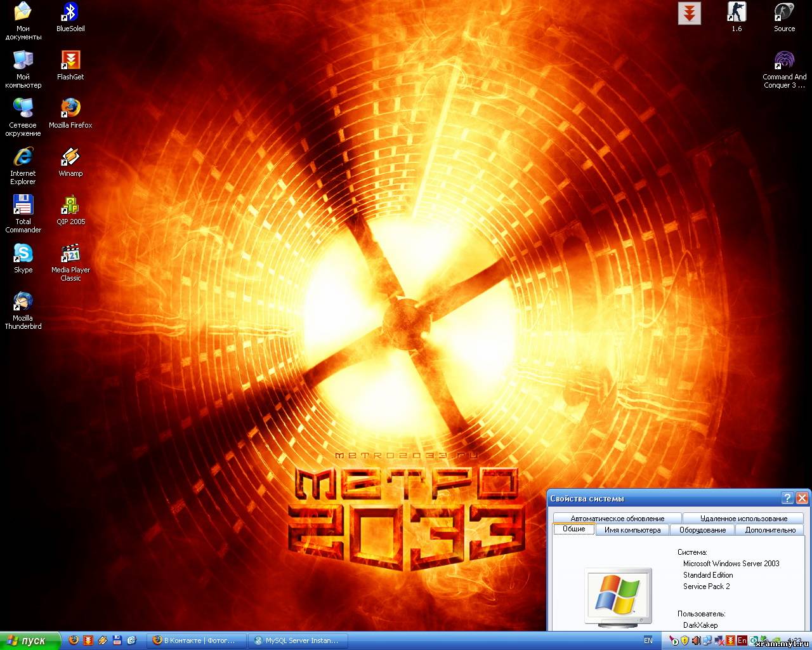Select the Общие tab

click(574, 529)
